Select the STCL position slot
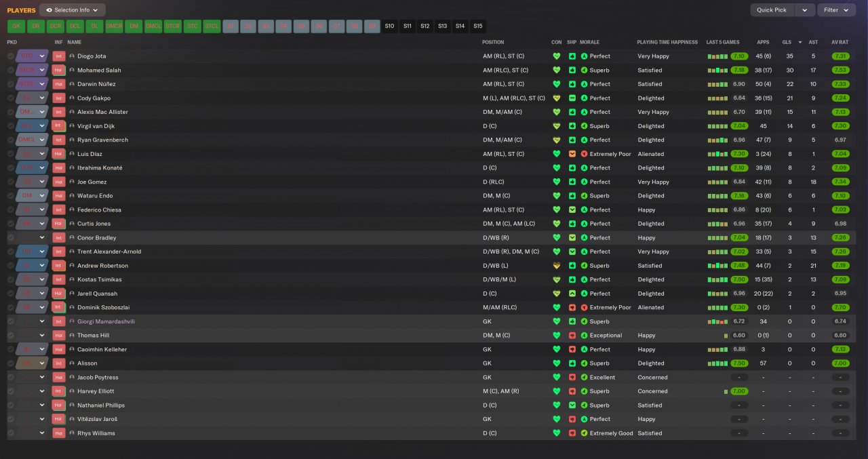 click(x=212, y=26)
